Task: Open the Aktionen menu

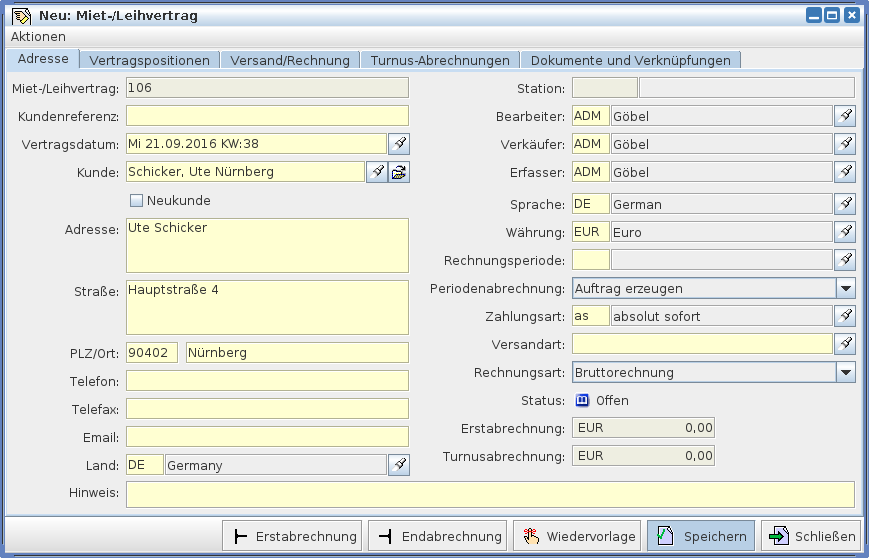Action: click(x=38, y=36)
